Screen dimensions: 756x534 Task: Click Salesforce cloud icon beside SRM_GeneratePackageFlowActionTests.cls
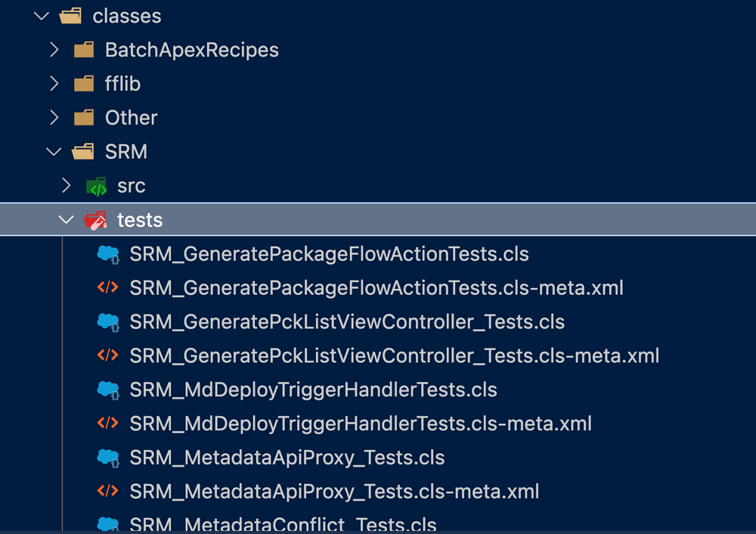(108, 254)
